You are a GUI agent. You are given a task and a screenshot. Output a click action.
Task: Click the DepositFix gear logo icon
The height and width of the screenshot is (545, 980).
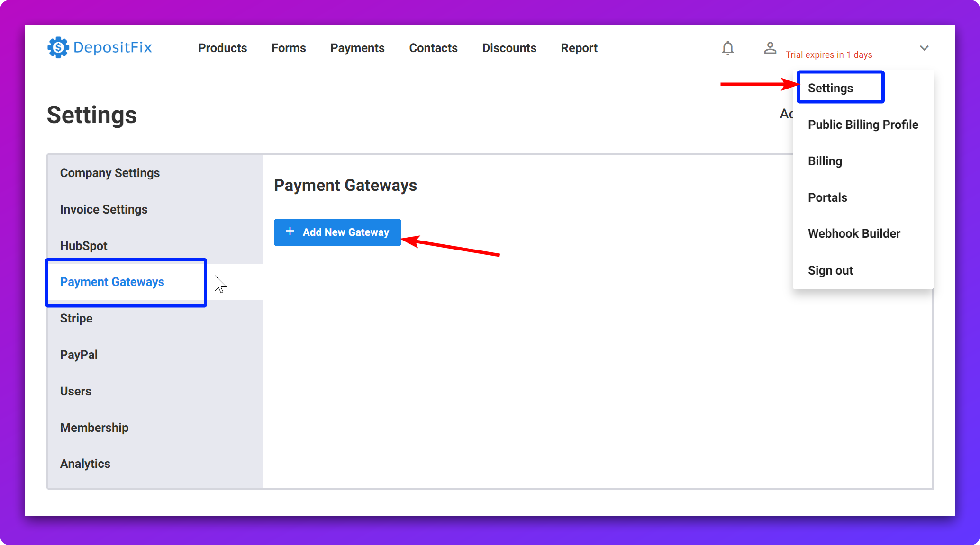[x=58, y=47]
